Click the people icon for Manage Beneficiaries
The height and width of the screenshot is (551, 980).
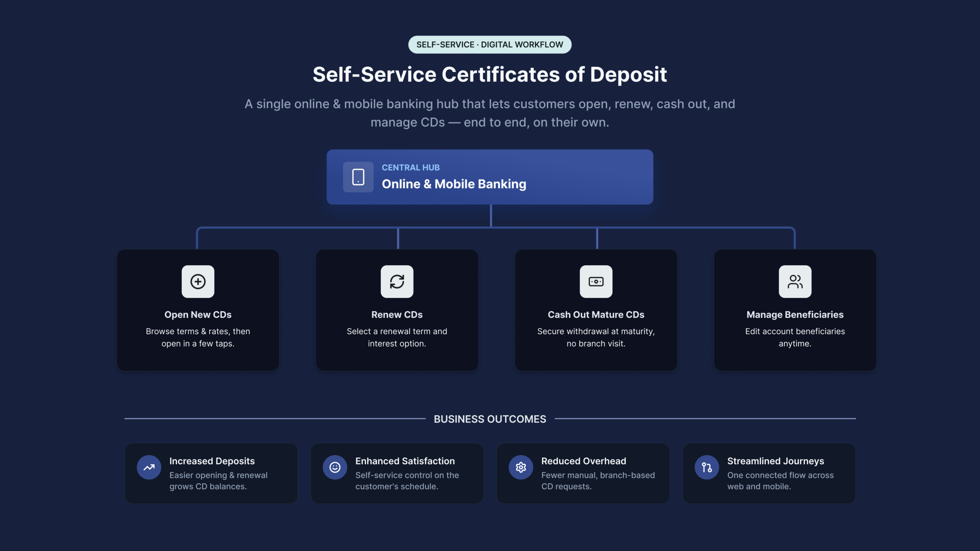pyautogui.click(x=795, y=282)
